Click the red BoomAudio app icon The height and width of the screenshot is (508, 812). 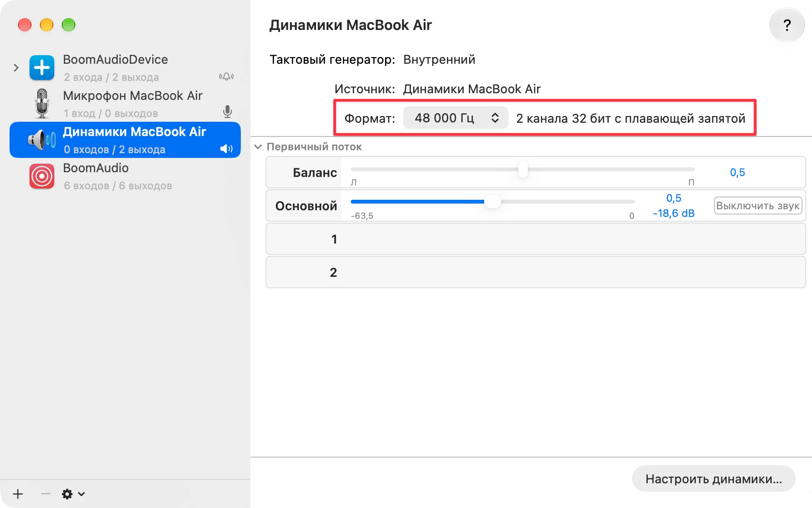click(x=42, y=176)
